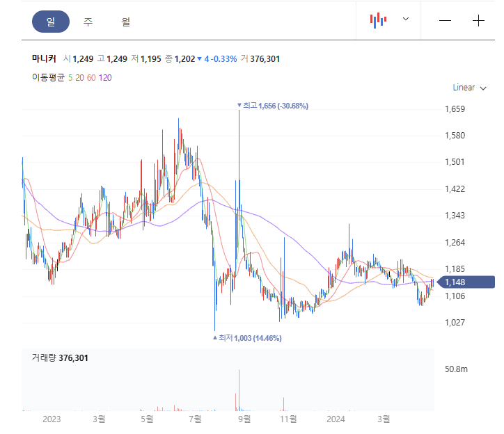504x434 pixels.
Task: Click the tallest volume bar near 9월
Action: point(239,390)
